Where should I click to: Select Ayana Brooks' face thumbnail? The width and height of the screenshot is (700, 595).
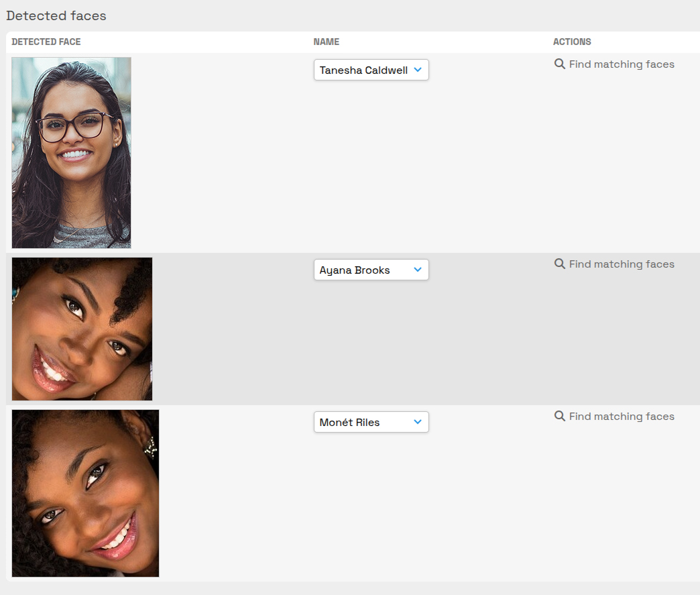click(81, 329)
